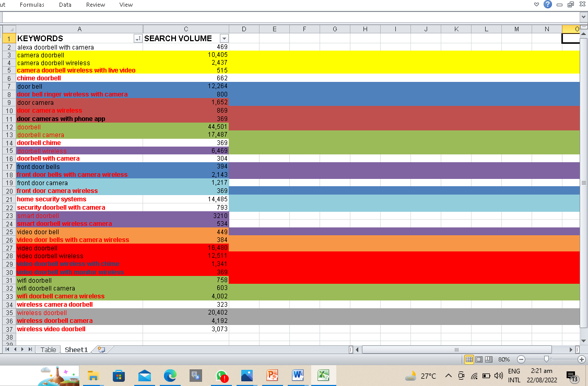Open the Data ribbon tab

tap(65, 5)
